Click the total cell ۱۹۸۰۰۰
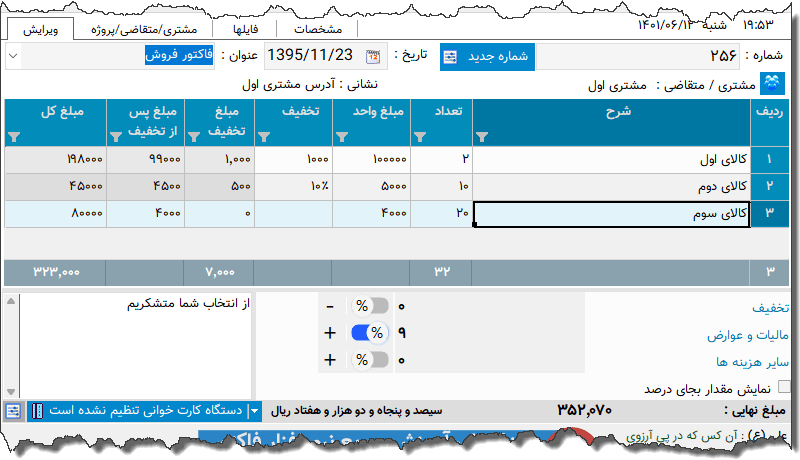The width and height of the screenshot is (800, 460). (56, 160)
